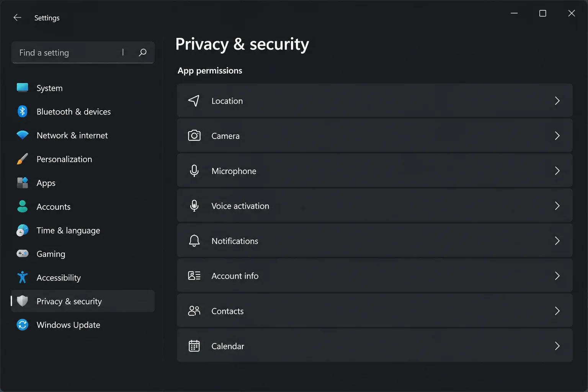Click the Personalization paintbrush icon
Image resolution: width=588 pixels, height=392 pixels.
coord(23,159)
